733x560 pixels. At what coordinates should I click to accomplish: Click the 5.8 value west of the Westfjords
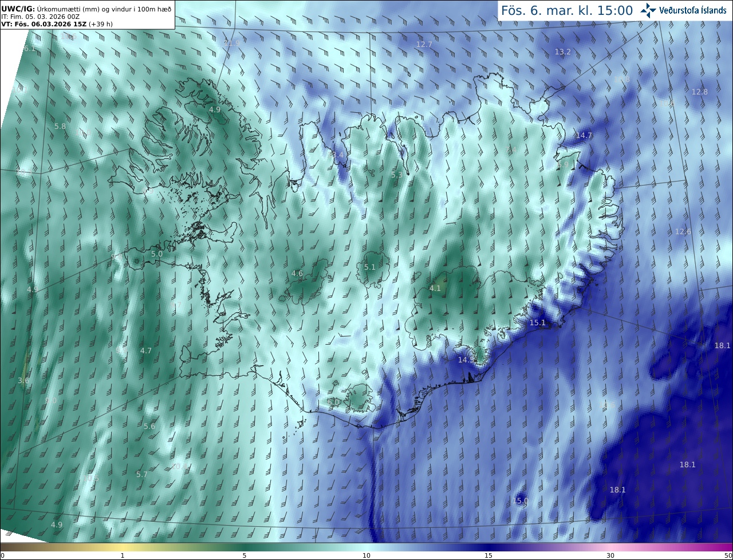[x=60, y=126]
